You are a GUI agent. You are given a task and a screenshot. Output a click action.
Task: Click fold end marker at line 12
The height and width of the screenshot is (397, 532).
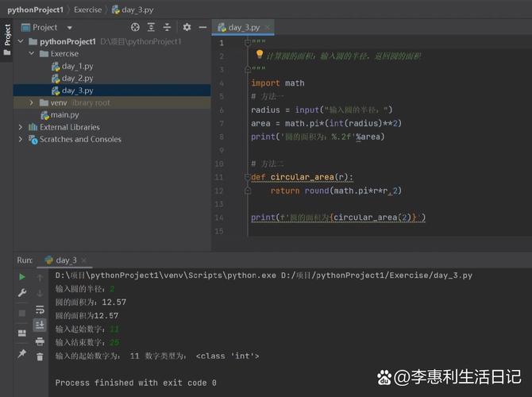pos(248,191)
